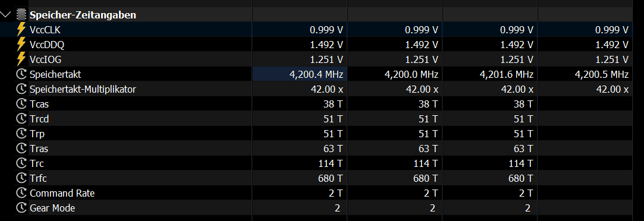Click the clock icon next to Tras

coord(21,149)
